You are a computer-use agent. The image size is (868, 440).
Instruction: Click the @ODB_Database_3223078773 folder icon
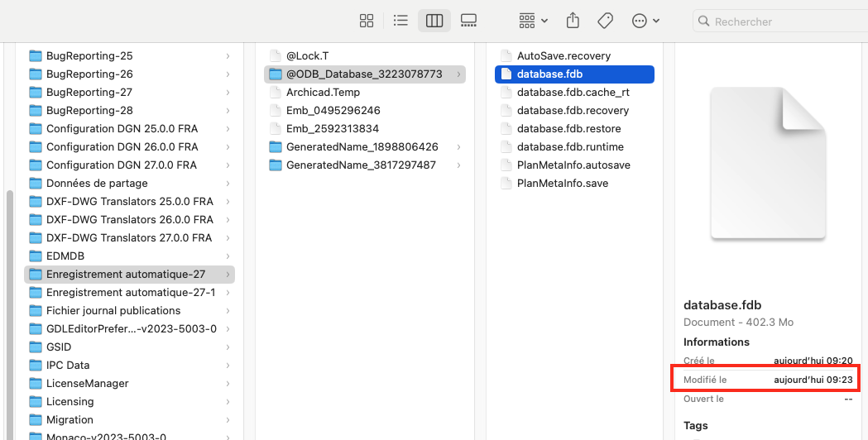click(275, 74)
